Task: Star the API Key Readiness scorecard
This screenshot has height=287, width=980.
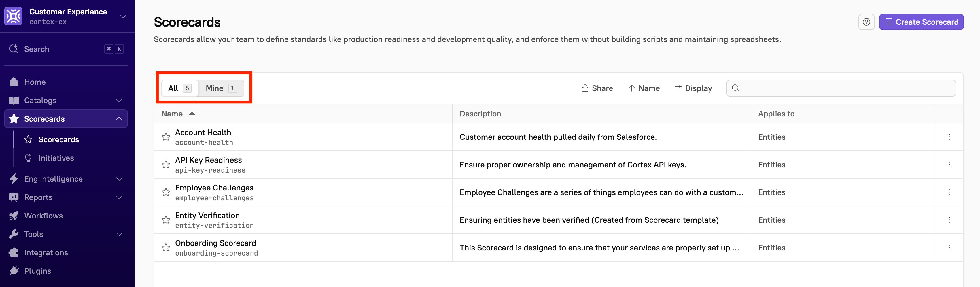Action: (166, 165)
